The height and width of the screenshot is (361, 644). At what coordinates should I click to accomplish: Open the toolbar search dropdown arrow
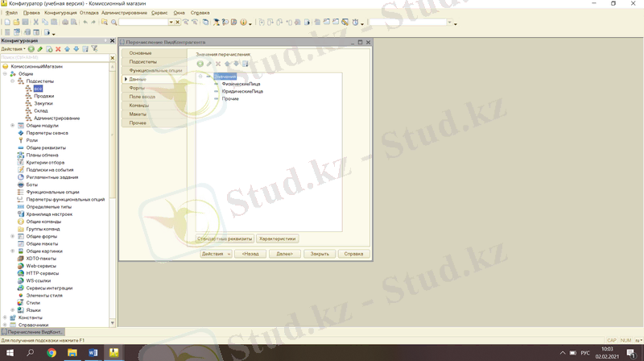pos(171,23)
